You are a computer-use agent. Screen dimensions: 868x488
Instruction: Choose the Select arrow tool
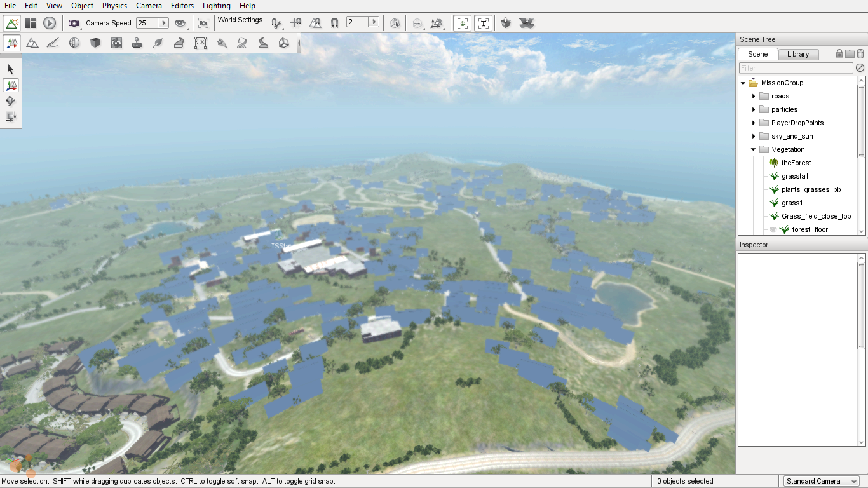coord(11,69)
